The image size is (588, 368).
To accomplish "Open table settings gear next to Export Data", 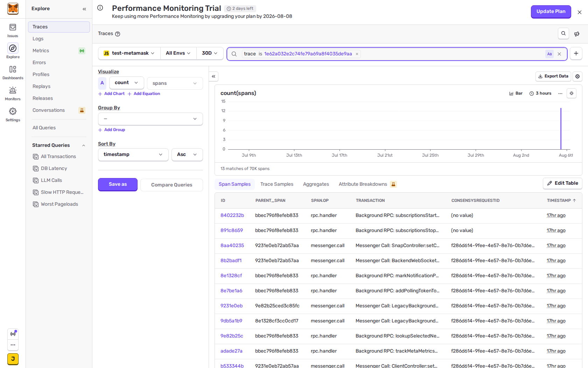I will [x=577, y=76].
